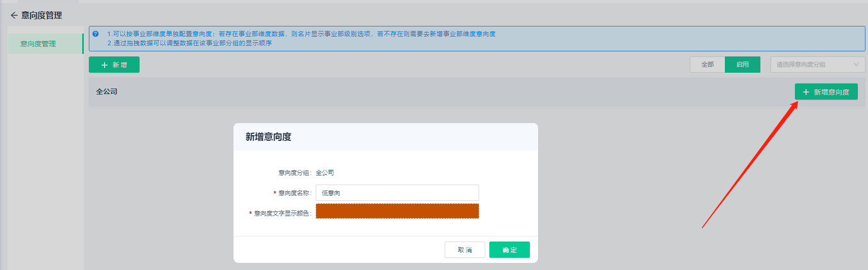Click the chevron arrow of the group dropdown

coord(856,65)
